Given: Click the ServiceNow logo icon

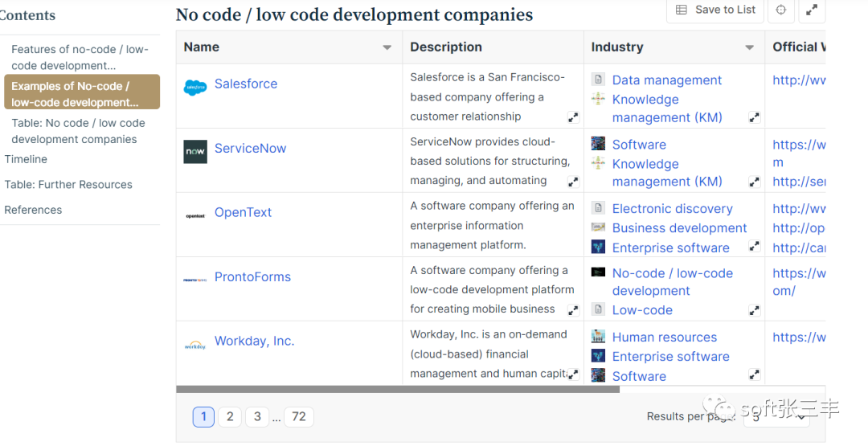Looking at the screenshot, I should (x=195, y=152).
